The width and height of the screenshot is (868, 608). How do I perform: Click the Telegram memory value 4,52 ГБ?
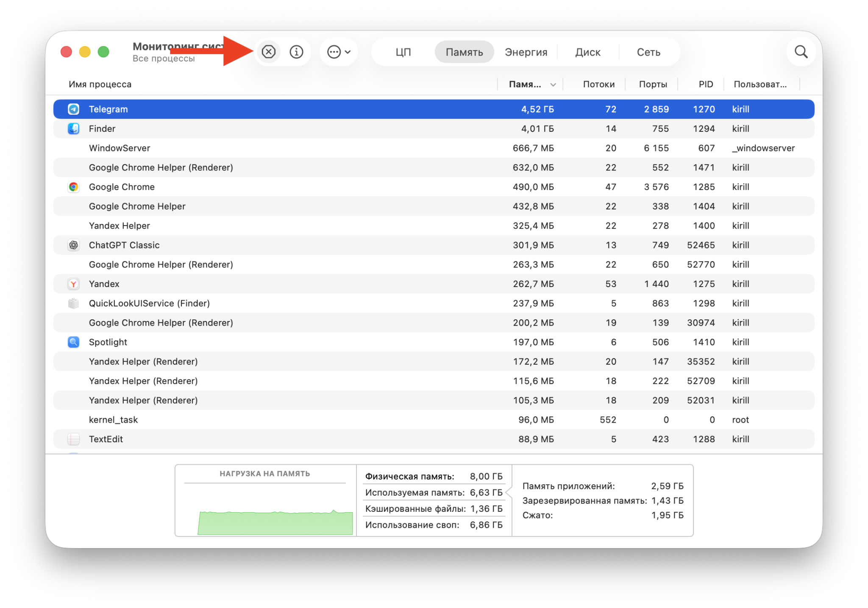[537, 109]
